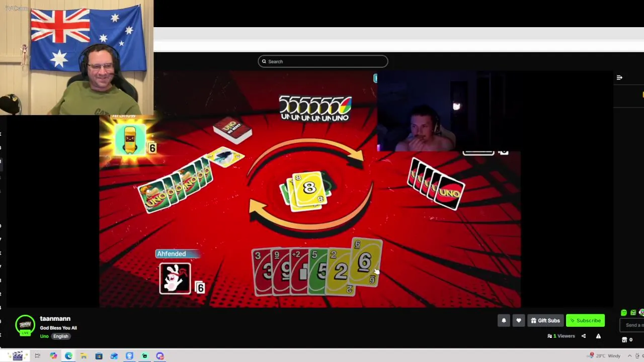Screen dimensions: 644x362
Task: Click the yellow 8 discard pile card
Action: click(308, 189)
